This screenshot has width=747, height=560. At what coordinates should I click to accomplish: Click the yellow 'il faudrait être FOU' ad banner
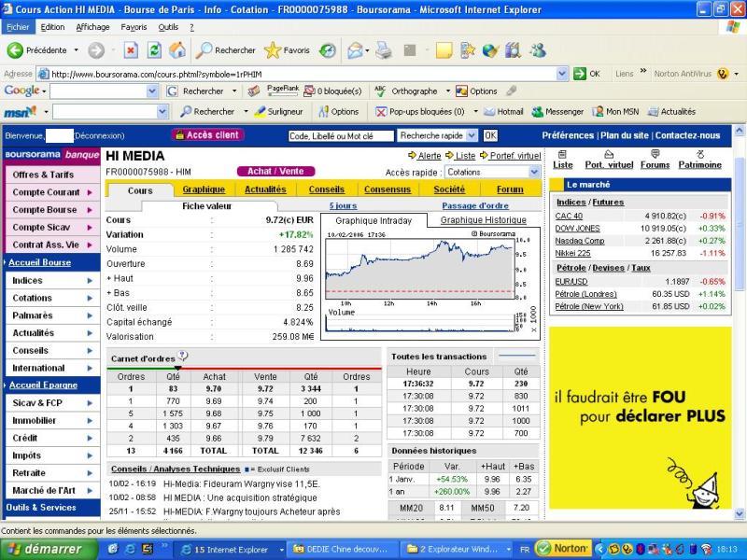coord(641,417)
